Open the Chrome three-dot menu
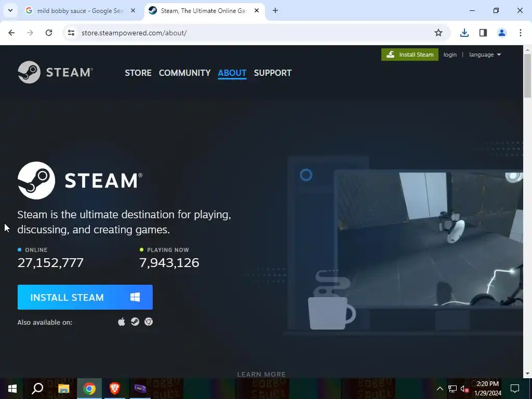The width and height of the screenshot is (532, 399). click(521, 33)
